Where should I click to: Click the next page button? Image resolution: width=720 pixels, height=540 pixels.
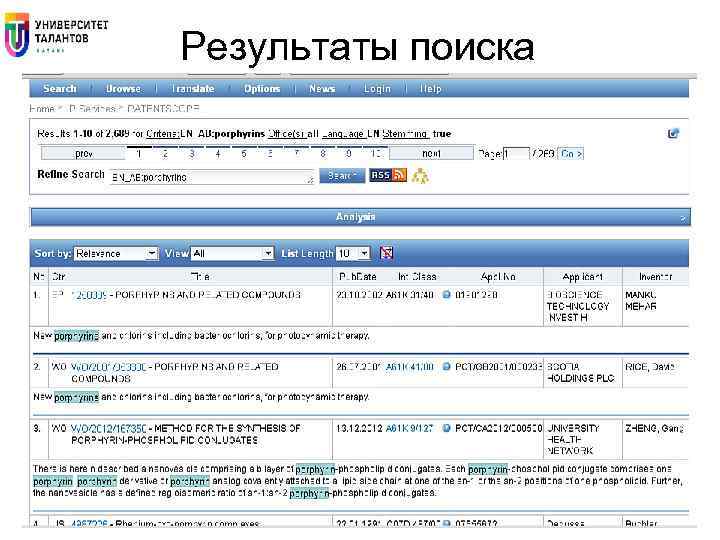point(431,153)
